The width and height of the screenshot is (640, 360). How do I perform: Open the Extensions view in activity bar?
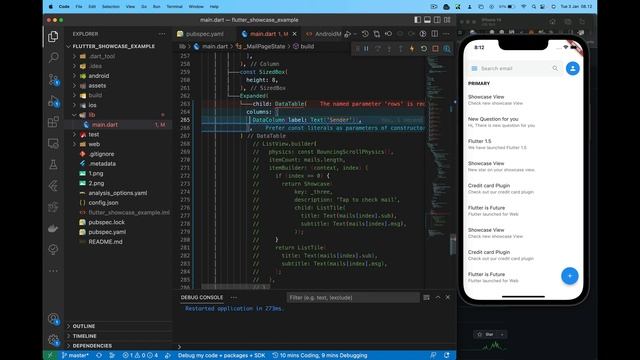point(53,122)
